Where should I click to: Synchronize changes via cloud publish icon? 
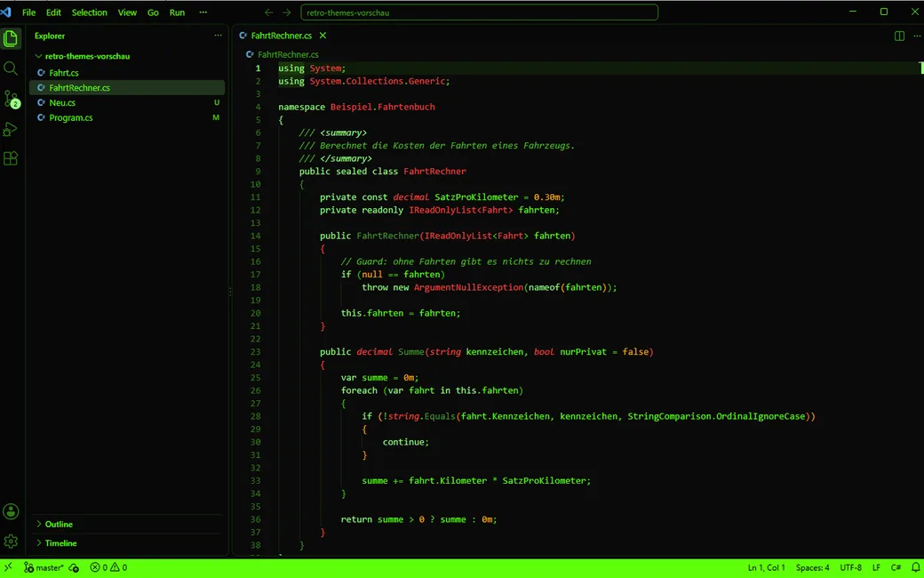(x=74, y=567)
